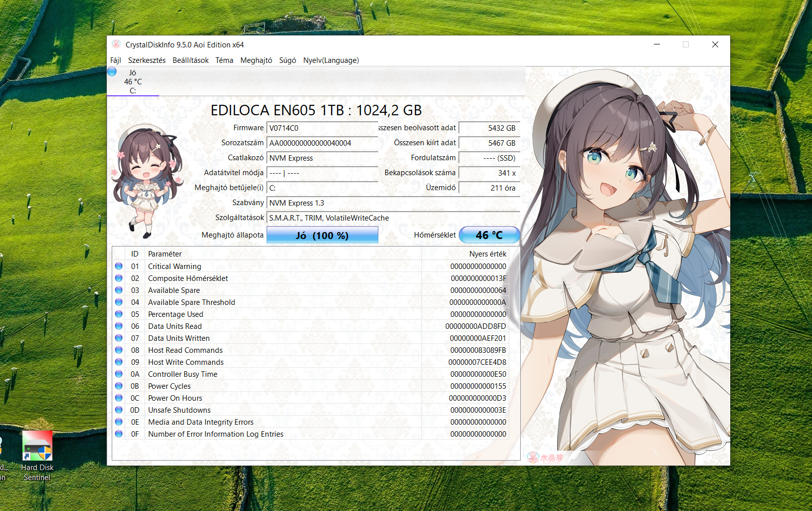Click the Meghajtó állapota label

[x=232, y=235]
